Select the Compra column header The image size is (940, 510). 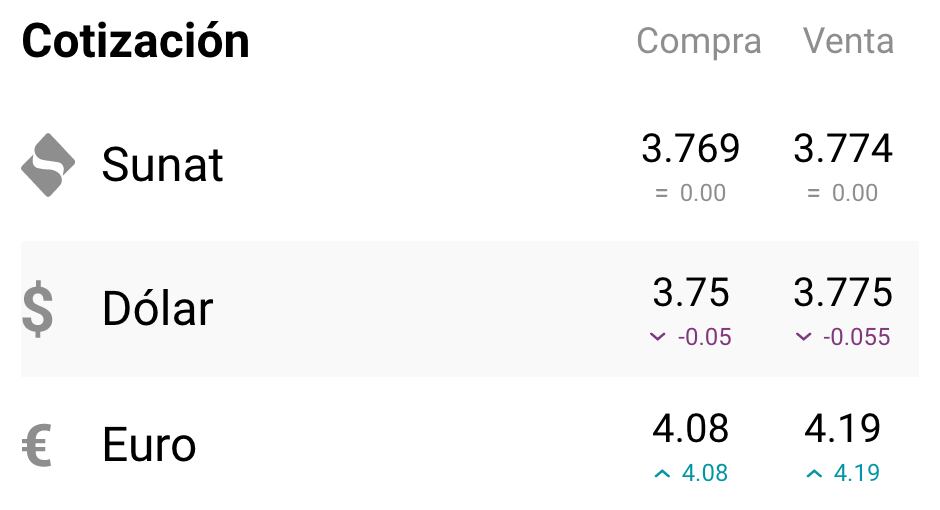pos(698,42)
